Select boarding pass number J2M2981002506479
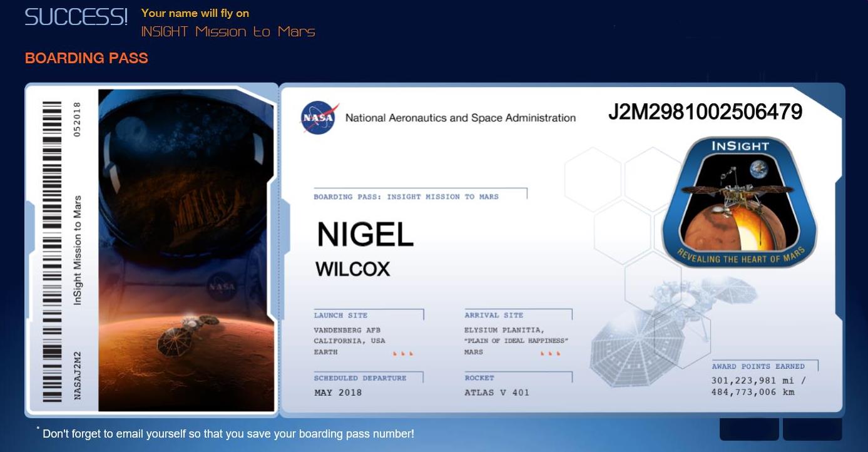 (x=705, y=112)
